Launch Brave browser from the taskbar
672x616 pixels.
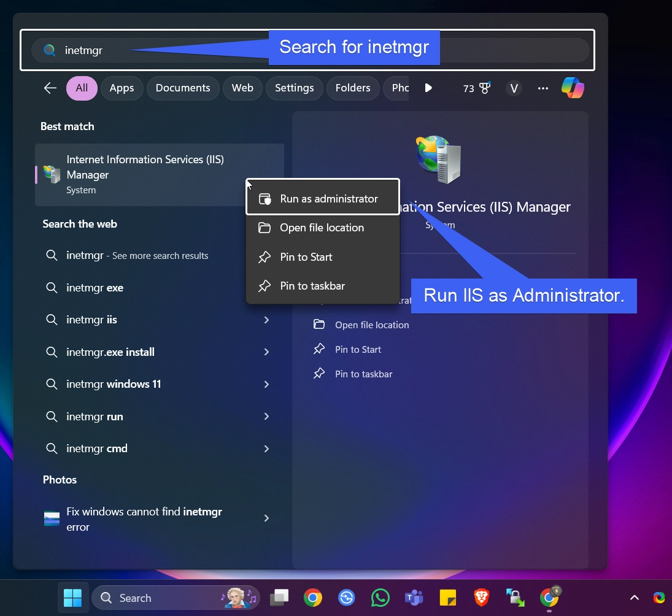click(x=482, y=598)
